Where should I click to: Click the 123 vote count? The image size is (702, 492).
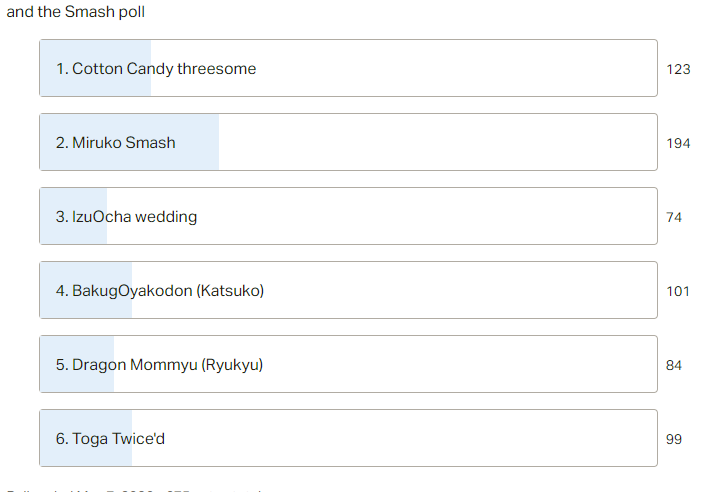678,69
